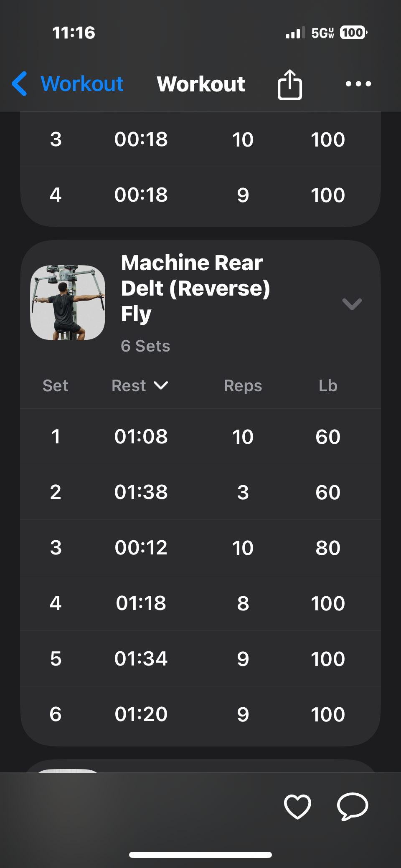Tap rest time 01:20 in set 6
This screenshot has height=868, width=401.
[x=141, y=714]
